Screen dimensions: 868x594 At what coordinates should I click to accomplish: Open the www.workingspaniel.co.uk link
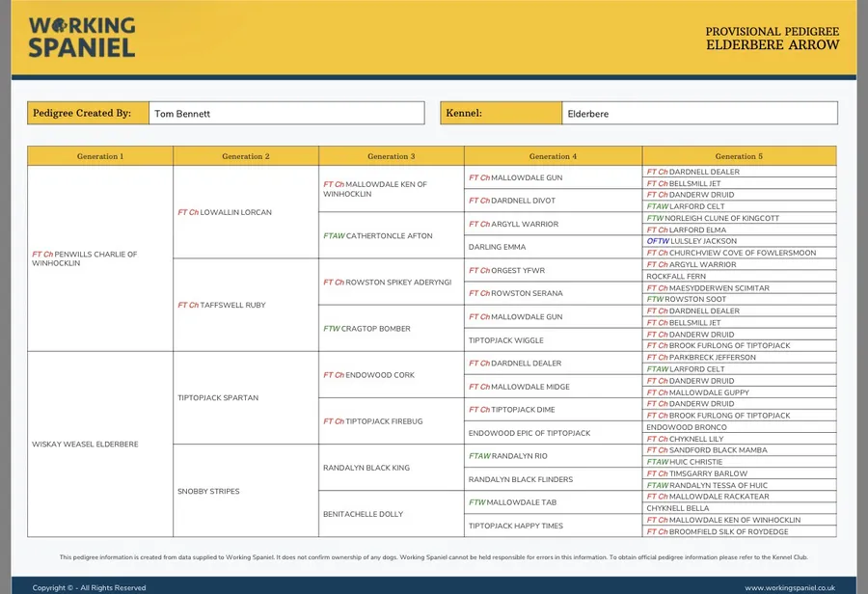[x=789, y=587]
